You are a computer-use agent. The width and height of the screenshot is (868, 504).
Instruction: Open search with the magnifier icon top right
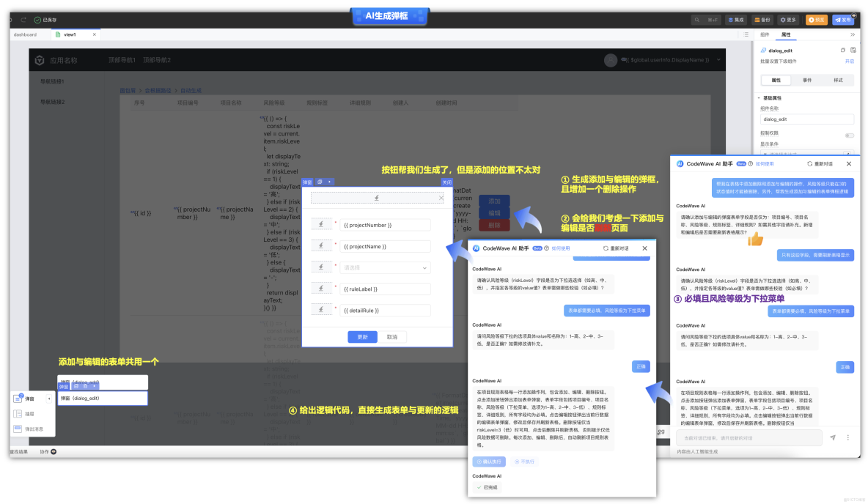[x=697, y=19]
